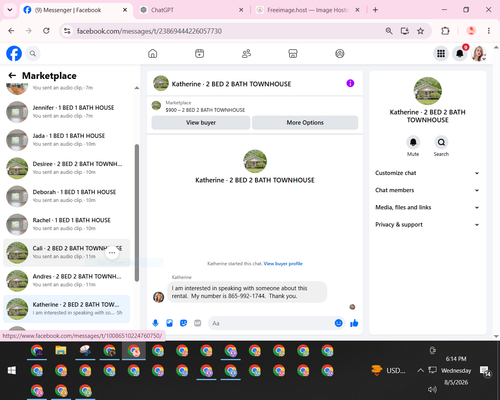The height and width of the screenshot is (400, 500).
Task: Open Jada - 1 BED 1 BATH HOUSE chat
Action: 67,140
